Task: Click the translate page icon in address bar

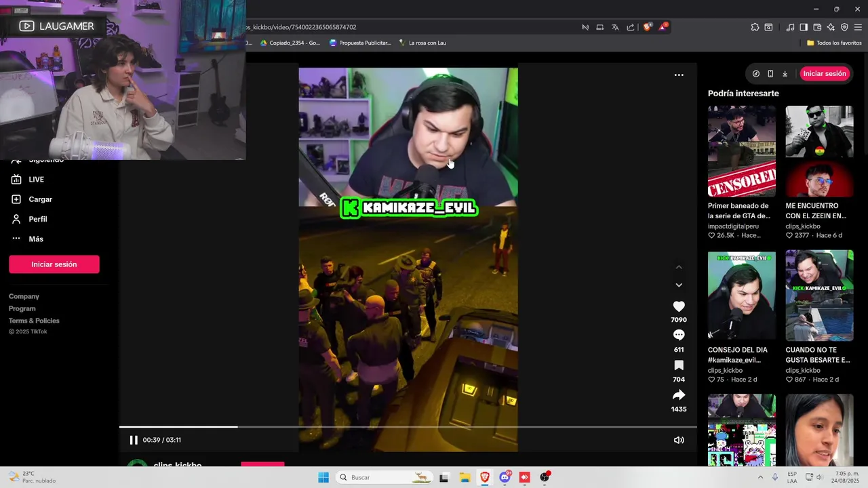Action: click(x=615, y=27)
